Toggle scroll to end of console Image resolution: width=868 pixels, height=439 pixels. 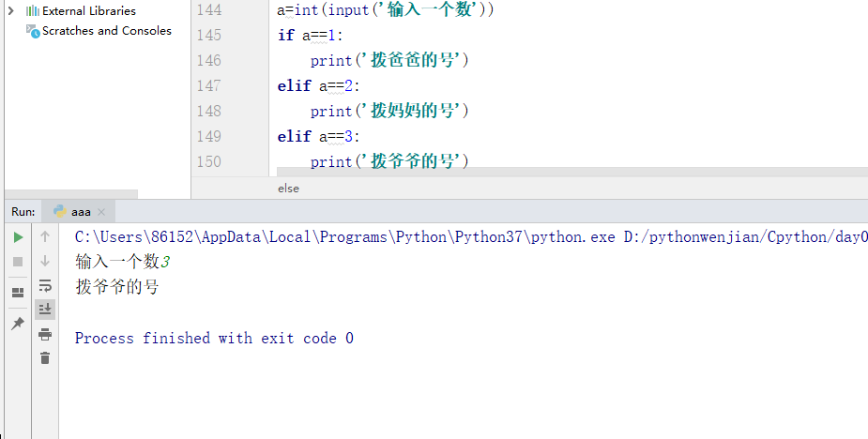tap(45, 309)
